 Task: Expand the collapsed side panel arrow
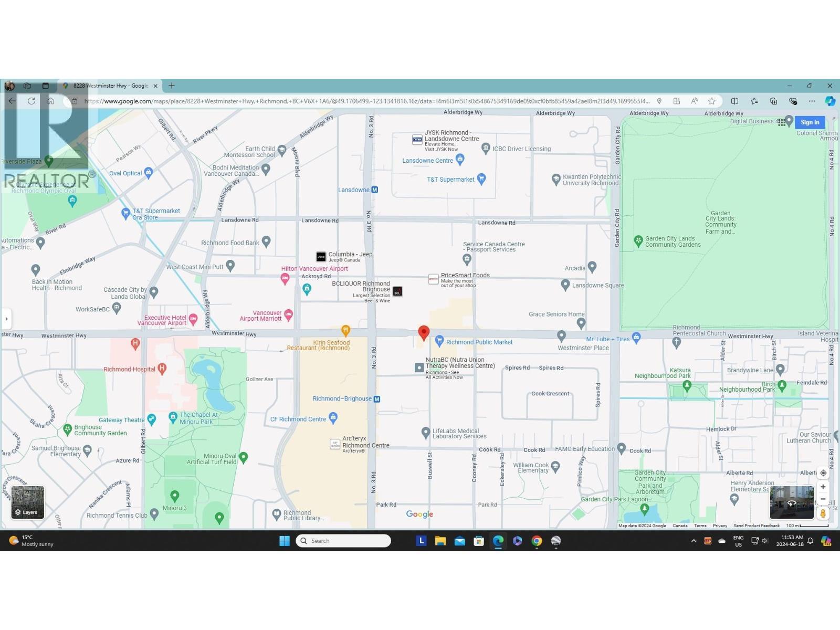click(6, 319)
